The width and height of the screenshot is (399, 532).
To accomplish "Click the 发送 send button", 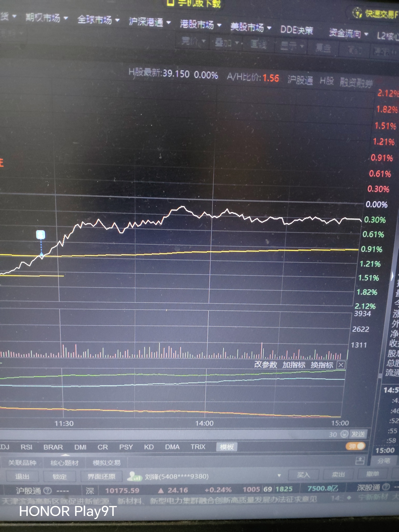I will [358, 434].
